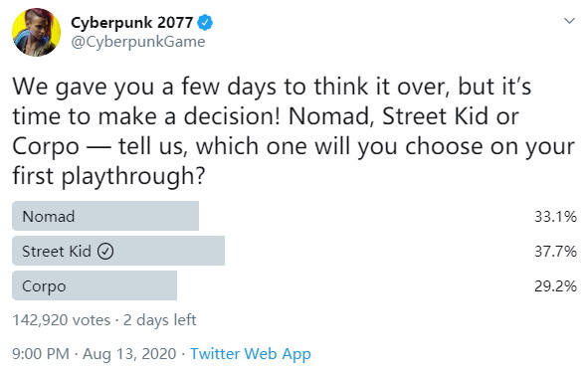Click the Street Kid checkmark icon
Screen dimensions: 588x372
105,252
